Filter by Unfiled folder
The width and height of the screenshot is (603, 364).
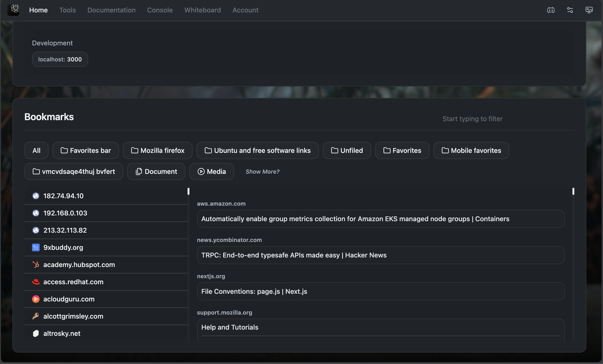pos(347,150)
